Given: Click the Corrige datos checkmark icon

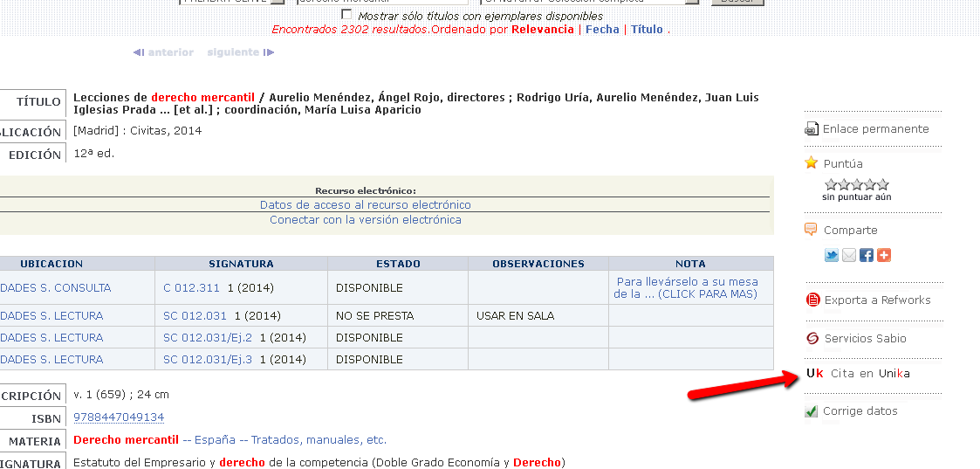Looking at the screenshot, I should pos(812,411).
